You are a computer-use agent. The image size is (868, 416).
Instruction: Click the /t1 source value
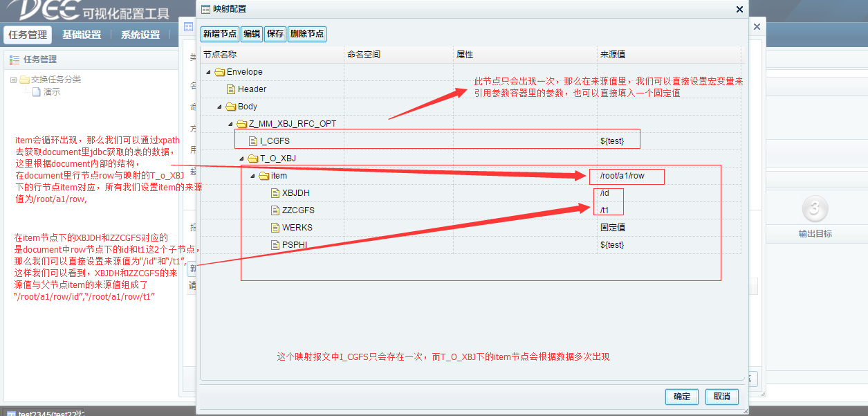click(x=604, y=210)
